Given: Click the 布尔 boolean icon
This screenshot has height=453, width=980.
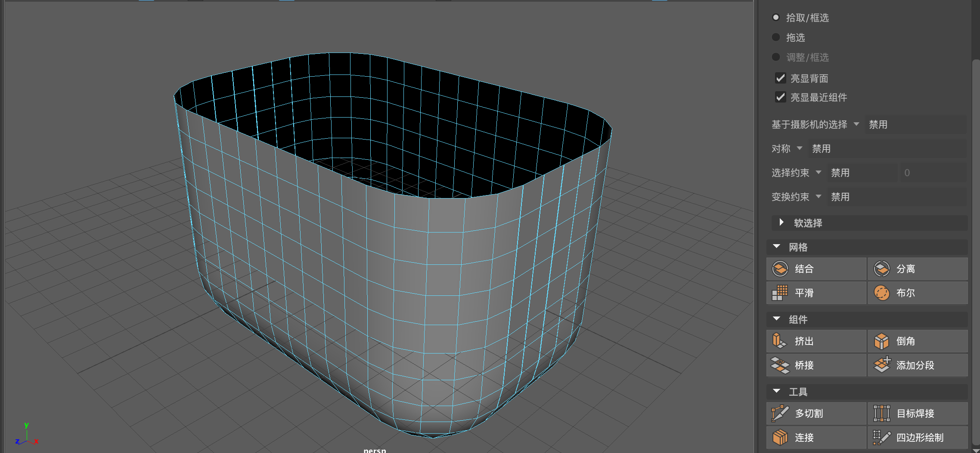Looking at the screenshot, I should pyautogui.click(x=881, y=293).
